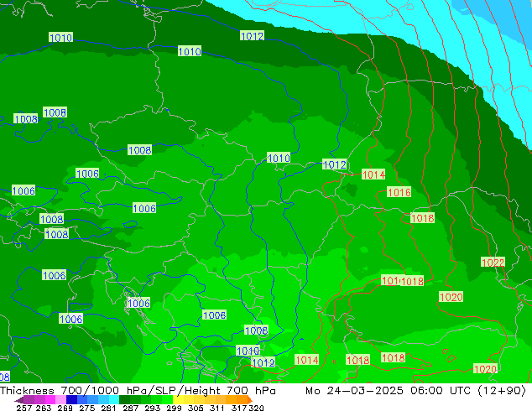Screen dimensions: 532x411
Task: Click the legend value 299
Action: (174, 408)
